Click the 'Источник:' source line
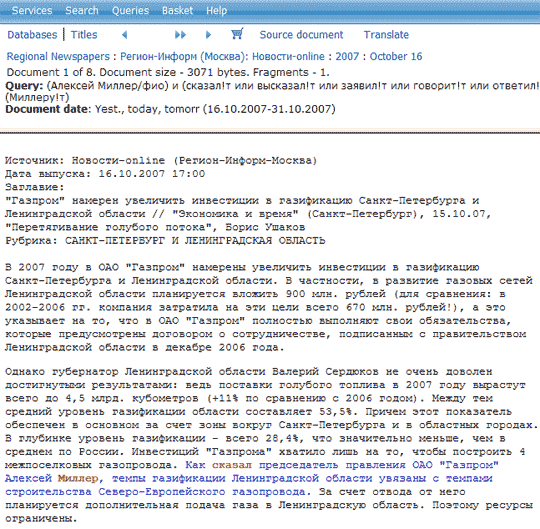This screenshot has width=540, height=529. [x=161, y=161]
